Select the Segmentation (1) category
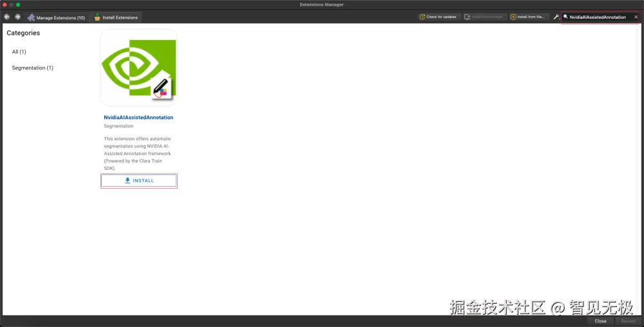Viewport: 644px width, 327px height. pos(32,68)
